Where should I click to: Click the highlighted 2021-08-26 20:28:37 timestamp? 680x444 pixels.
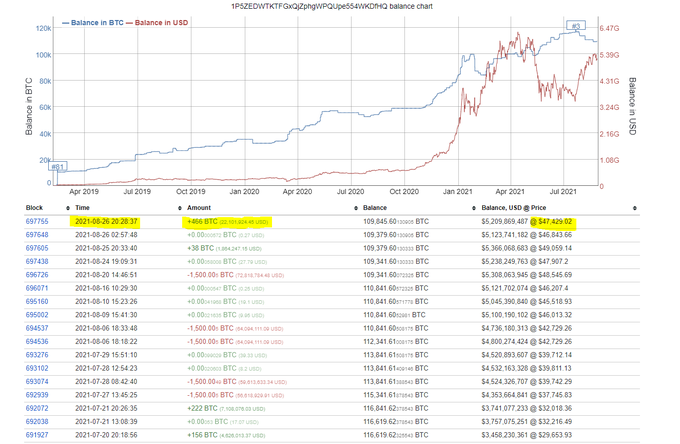click(x=106, y=221)
